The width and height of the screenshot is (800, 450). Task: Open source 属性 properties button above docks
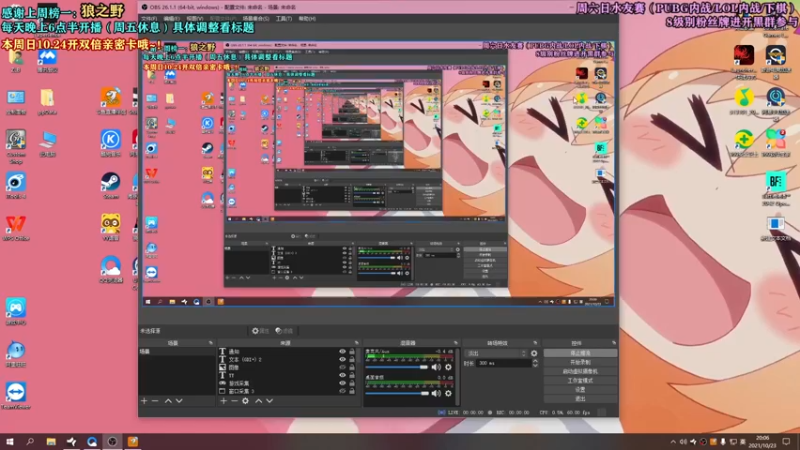coord(260,331)
